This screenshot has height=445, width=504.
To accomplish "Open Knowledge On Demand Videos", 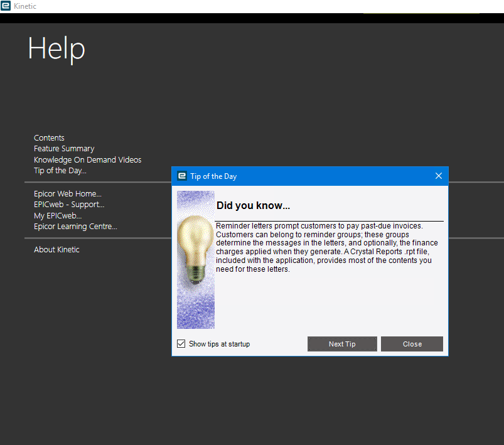I will pyautogui.click(x=87, y=159).
